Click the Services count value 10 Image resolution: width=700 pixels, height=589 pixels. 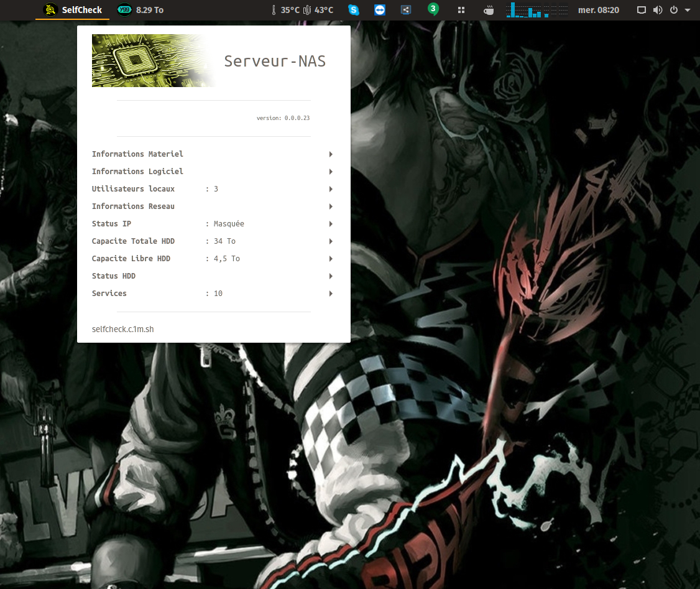pos(218,294)
